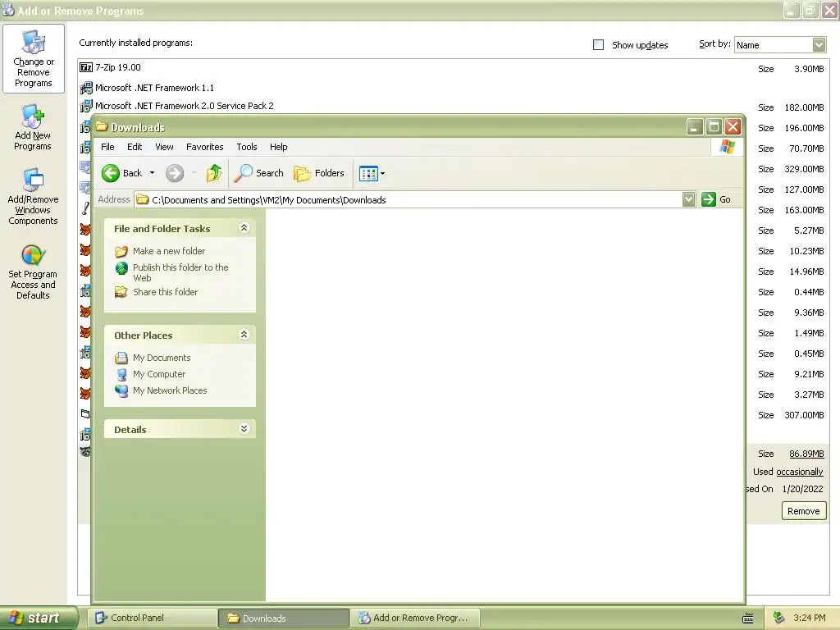Select Add/Remove Windows Components
Viewport: 840px width, 630px height.
pos(33,197)
